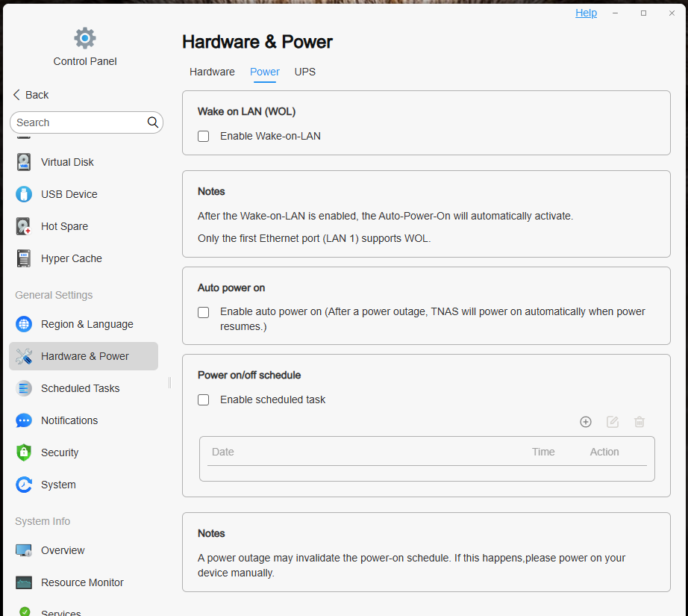Screen dimensions: 688x616
Task: Edit the selected power schedule
Action: [x=613, y=422]
